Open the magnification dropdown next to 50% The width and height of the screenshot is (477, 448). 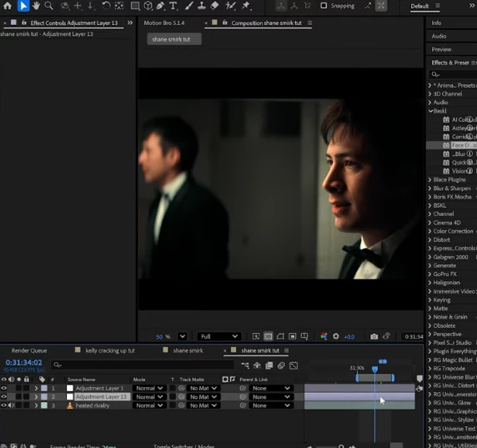coord(183,336)
